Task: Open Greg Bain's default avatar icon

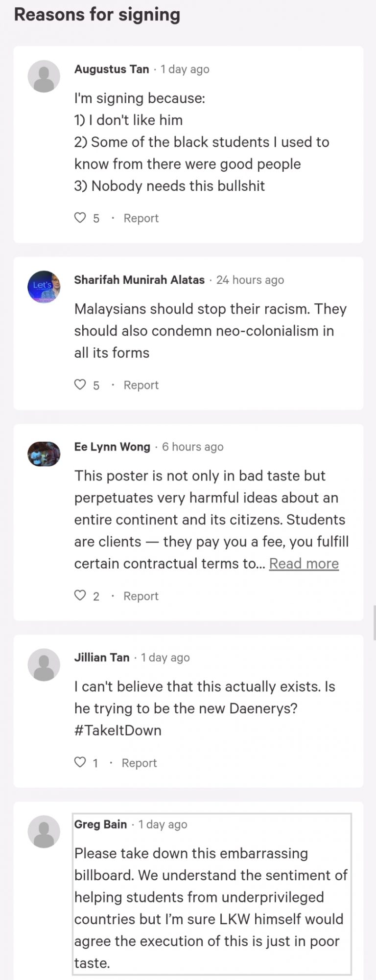Action: (x=44, y=832)
